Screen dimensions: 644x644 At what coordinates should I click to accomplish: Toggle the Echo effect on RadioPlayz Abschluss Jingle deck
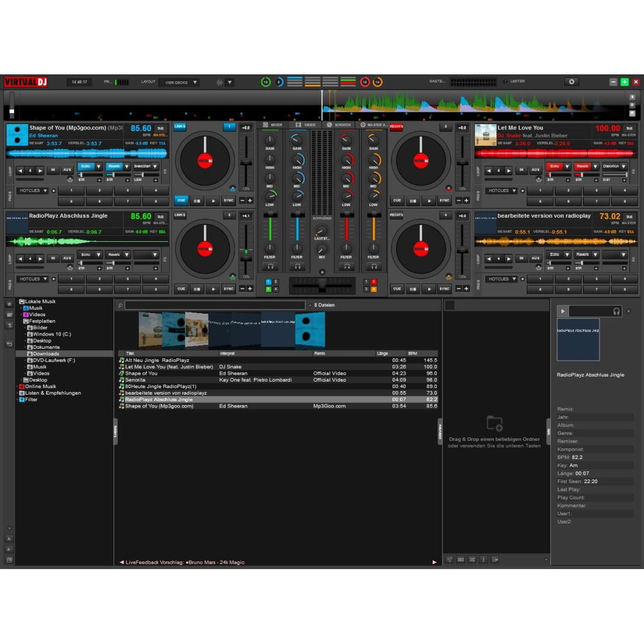pos(86,255)
